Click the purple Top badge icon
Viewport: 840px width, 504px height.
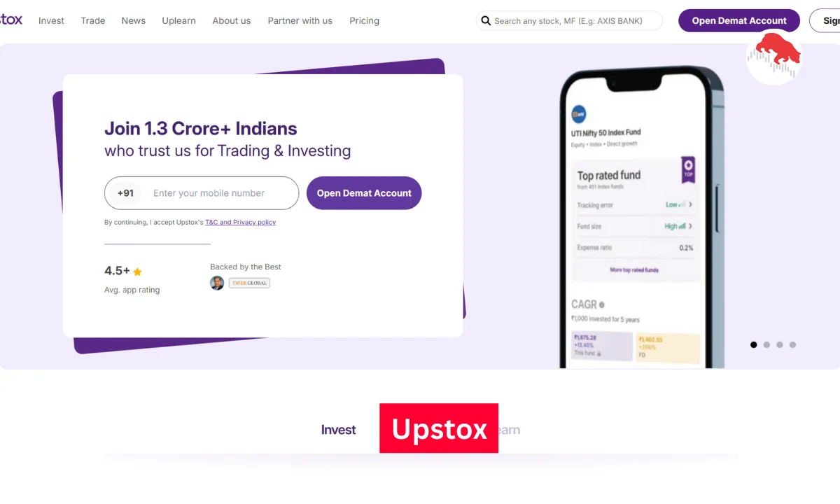tap(688, 169)
